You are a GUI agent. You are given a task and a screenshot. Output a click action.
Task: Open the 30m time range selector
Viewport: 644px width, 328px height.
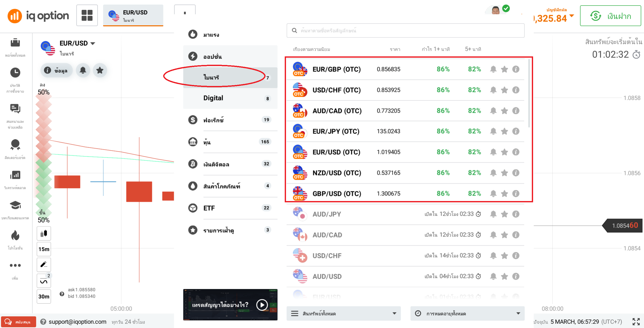pos(44,296)
